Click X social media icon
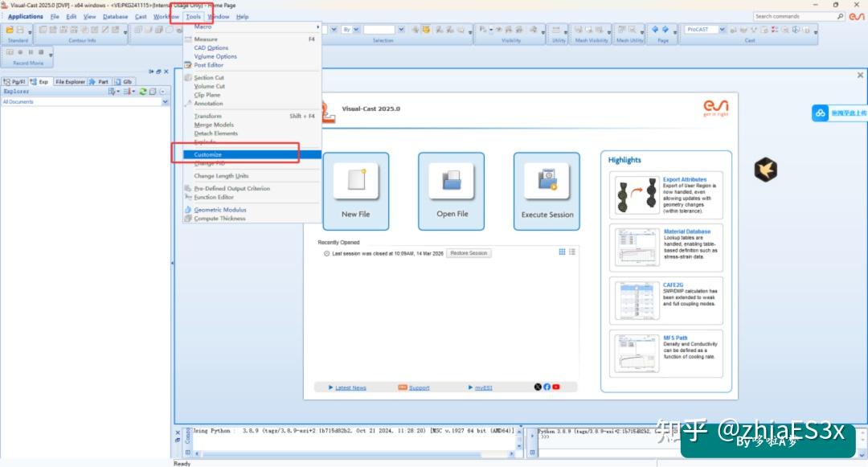This screenshot has width=868, height=467. pos(538,387)
